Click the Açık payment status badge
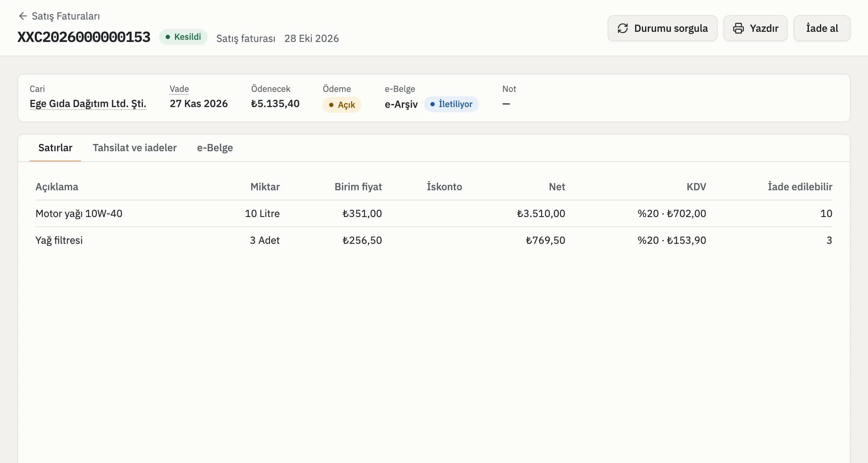This screenshot has width=868, height=463. [x=342, y=105]
